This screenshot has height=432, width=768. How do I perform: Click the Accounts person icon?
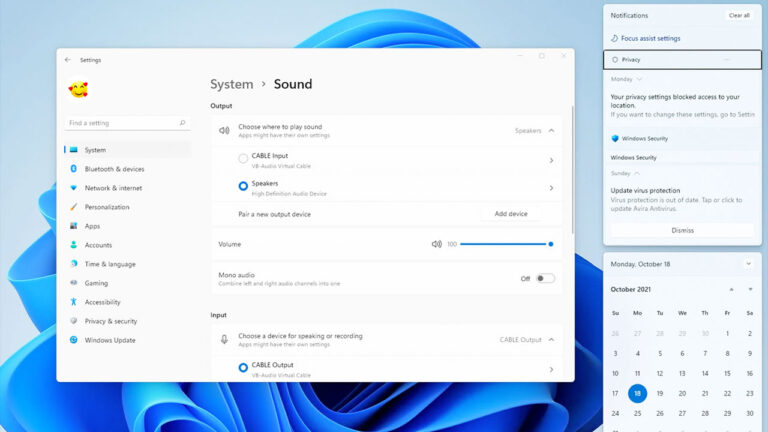(x=73, y=244)
